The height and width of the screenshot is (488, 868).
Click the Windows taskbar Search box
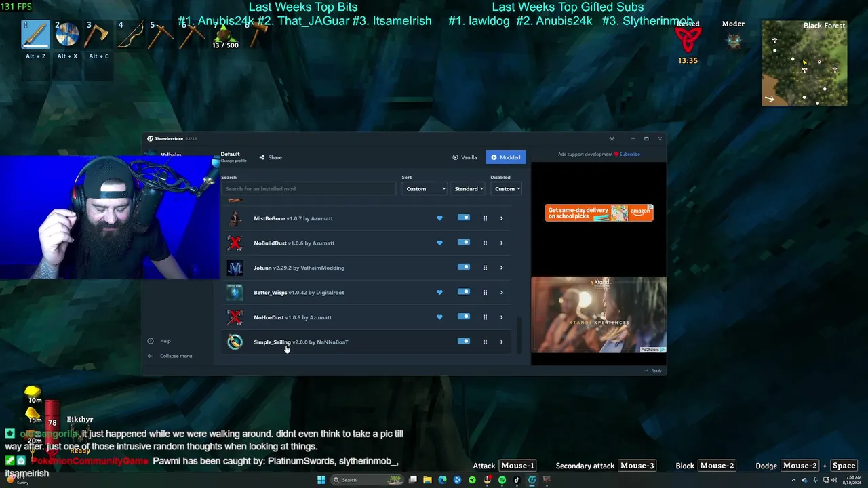[x=366, y=480]
